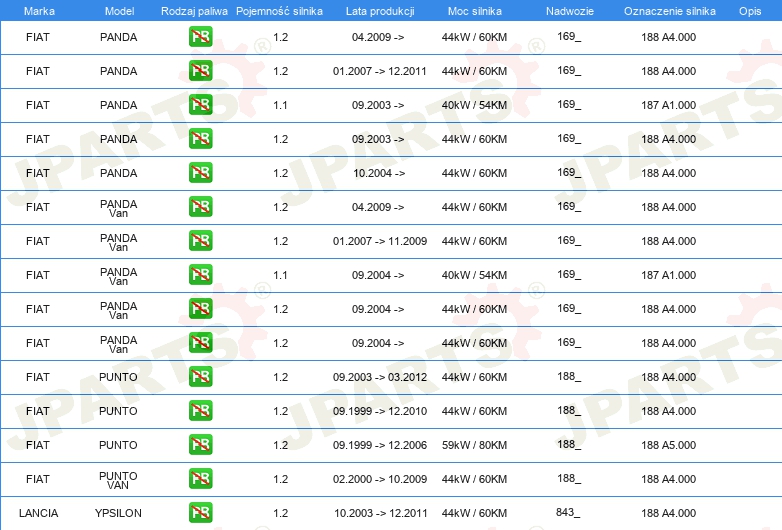Click the Oznaczenie silnika column header

point(670,11)
